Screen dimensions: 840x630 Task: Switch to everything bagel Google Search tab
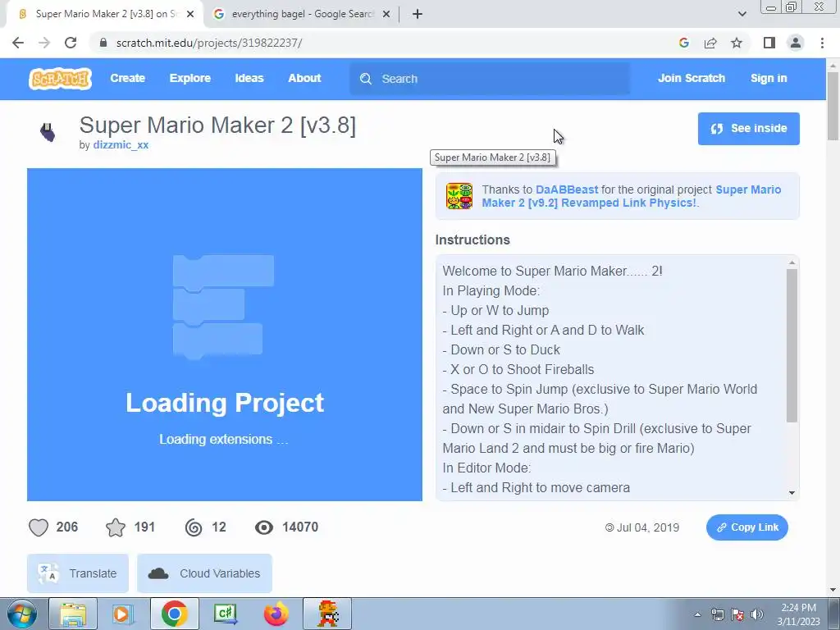tap(302, 14)
